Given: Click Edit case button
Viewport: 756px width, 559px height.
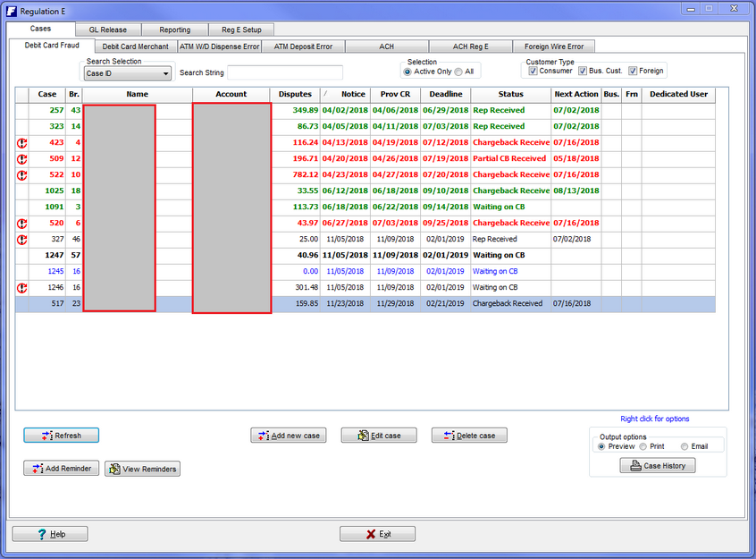Looking at the screenshot, I should (x=379, y=436).
